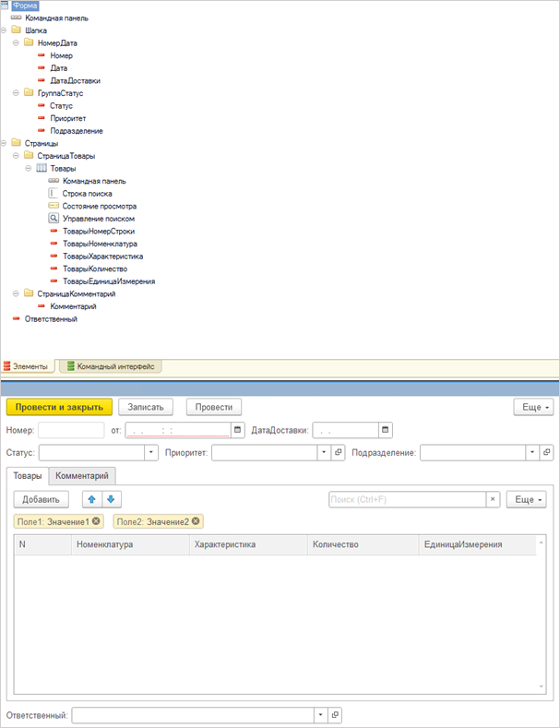
Task: Click the move row up arrow icon
Action: point(92,499)
